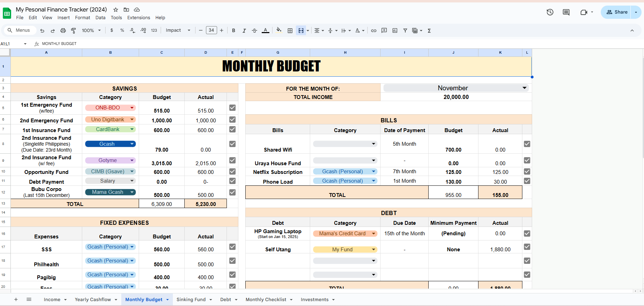The height and width of the screenshot is (306, 644).
Task: Star this spreadsheet
Action: pos(116,10)
